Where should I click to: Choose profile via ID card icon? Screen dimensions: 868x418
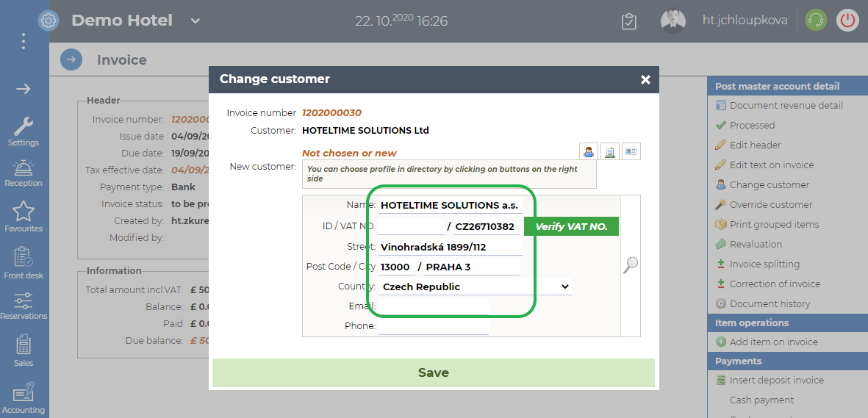coord(631,151)
